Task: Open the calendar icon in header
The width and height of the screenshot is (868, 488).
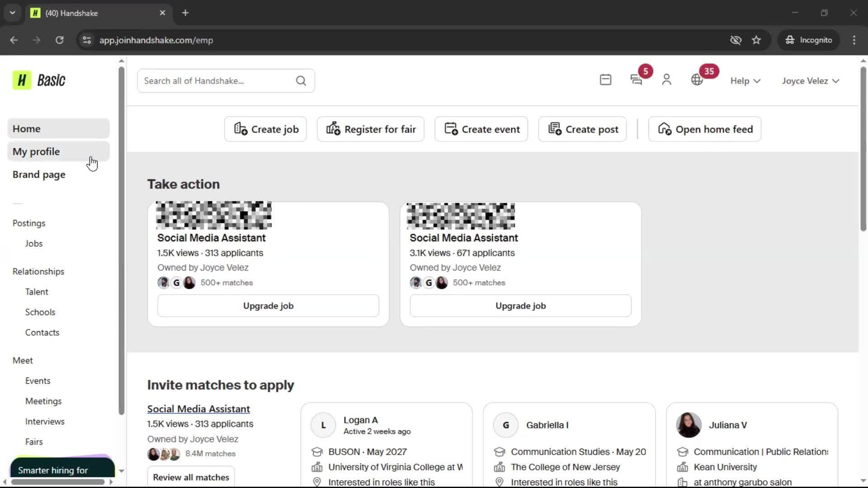Action: (x=605, y=80)
